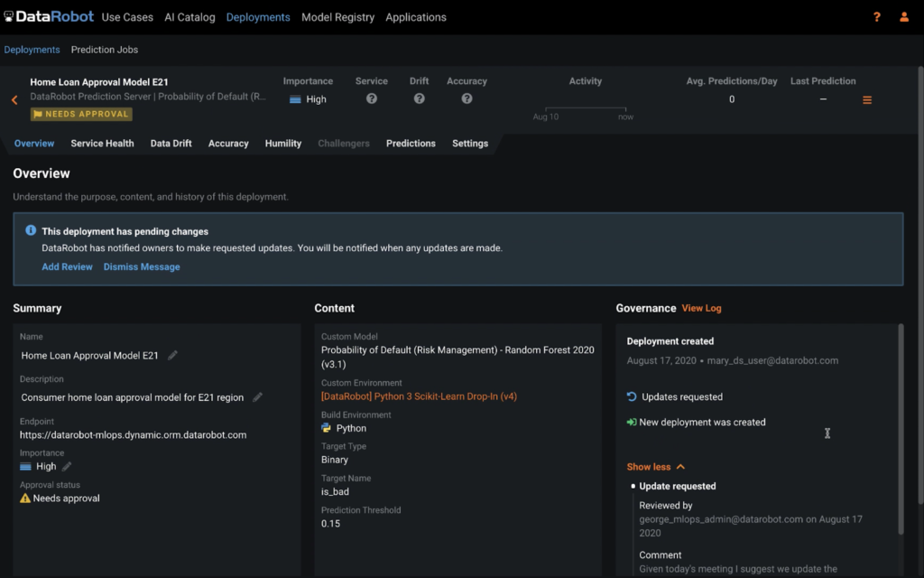Open the help icon in the top bar
The width and height of the screenshot is (924, 578).
tap(874, 16)
